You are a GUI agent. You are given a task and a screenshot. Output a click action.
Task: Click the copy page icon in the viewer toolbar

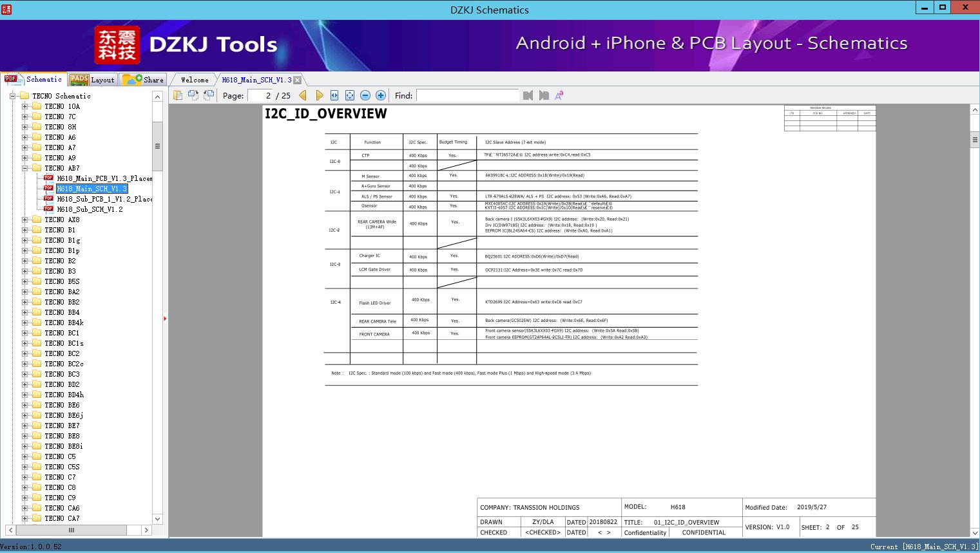[x=178, y=95]
